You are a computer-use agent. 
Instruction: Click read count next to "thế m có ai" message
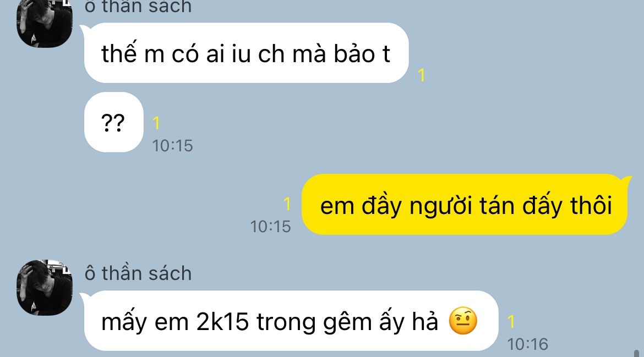(x=421, y=75)
